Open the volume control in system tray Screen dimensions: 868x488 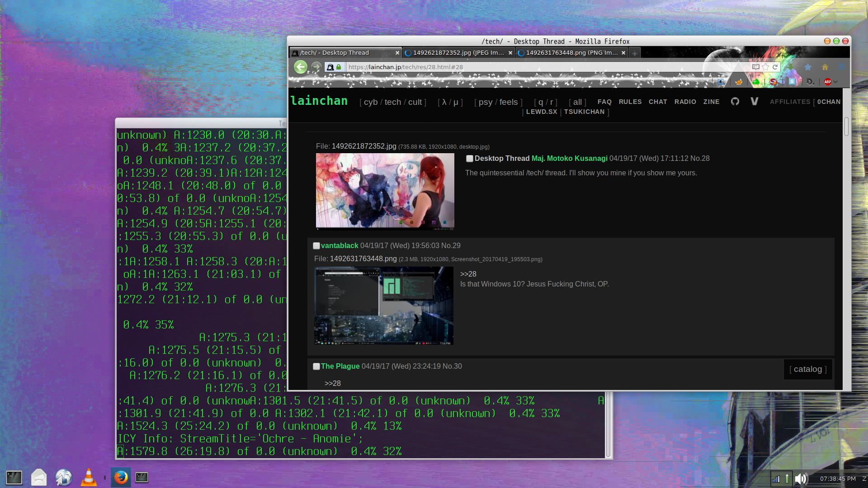tap(801, 479)
